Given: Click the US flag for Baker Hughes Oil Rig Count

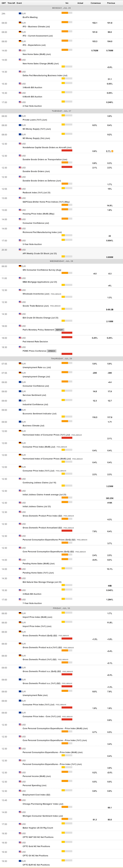Looking at the screenshot, I should point(20,824).
